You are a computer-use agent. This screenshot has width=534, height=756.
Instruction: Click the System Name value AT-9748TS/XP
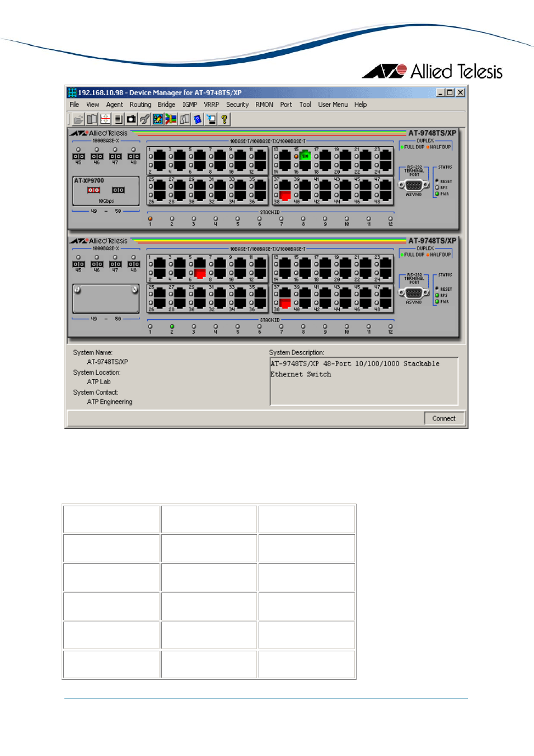click(107, 362)
